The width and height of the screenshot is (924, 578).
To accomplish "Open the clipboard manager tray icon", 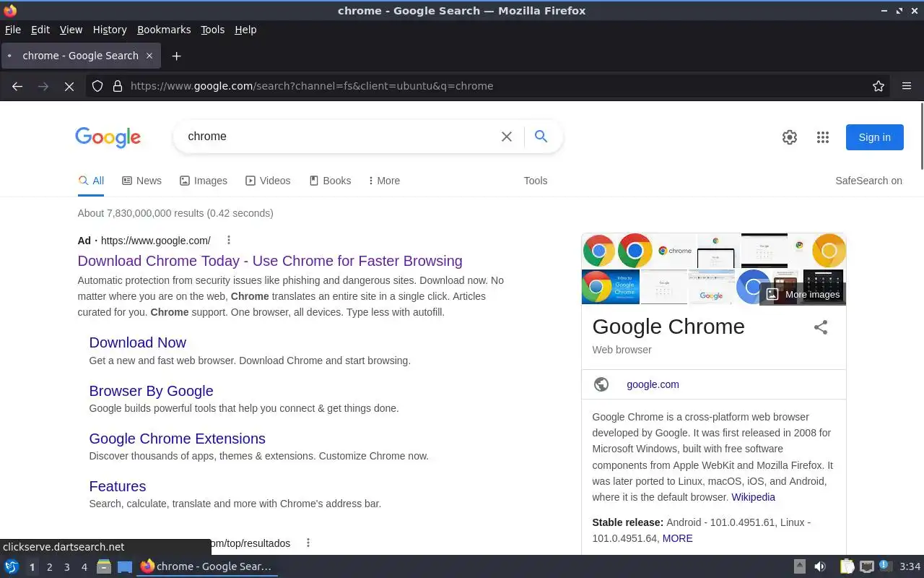I will pos(847,566).
